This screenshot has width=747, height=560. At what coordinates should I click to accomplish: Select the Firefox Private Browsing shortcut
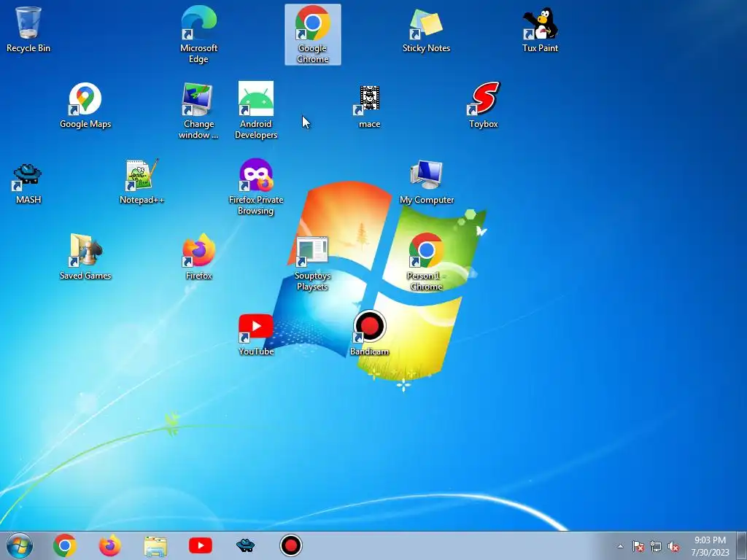coord(256,187)
